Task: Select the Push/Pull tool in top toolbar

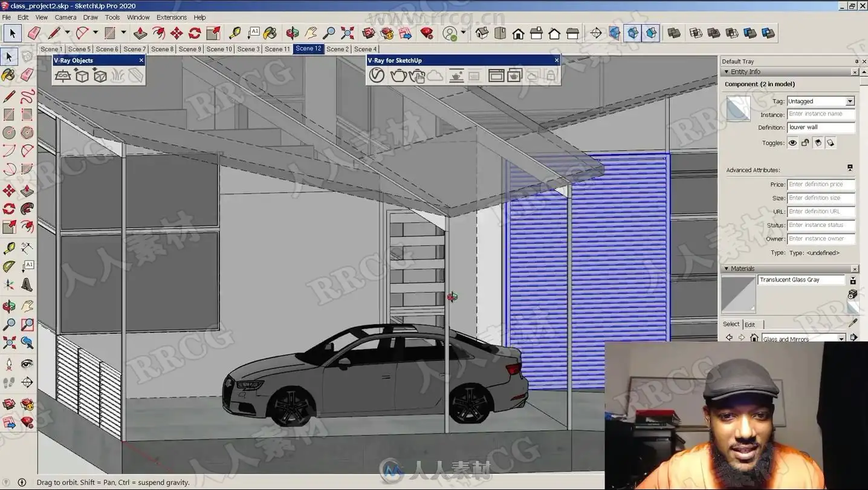Action: pos(140,33)
